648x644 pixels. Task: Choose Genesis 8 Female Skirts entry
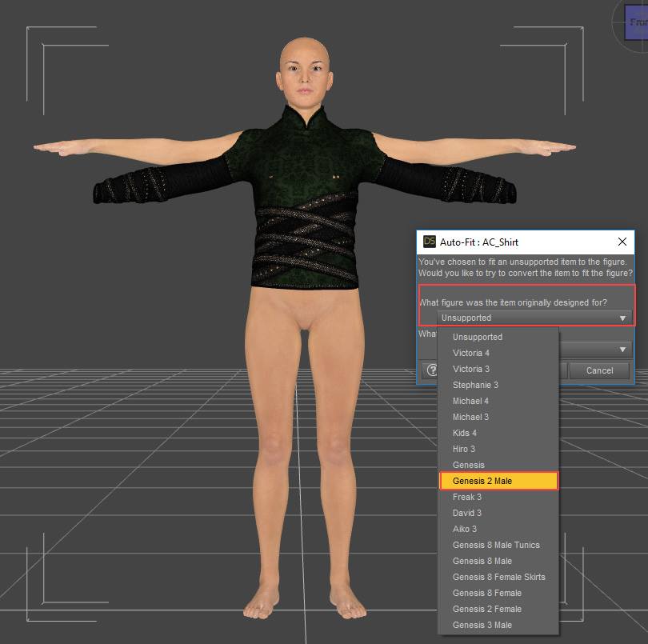(x=499, y=577)
